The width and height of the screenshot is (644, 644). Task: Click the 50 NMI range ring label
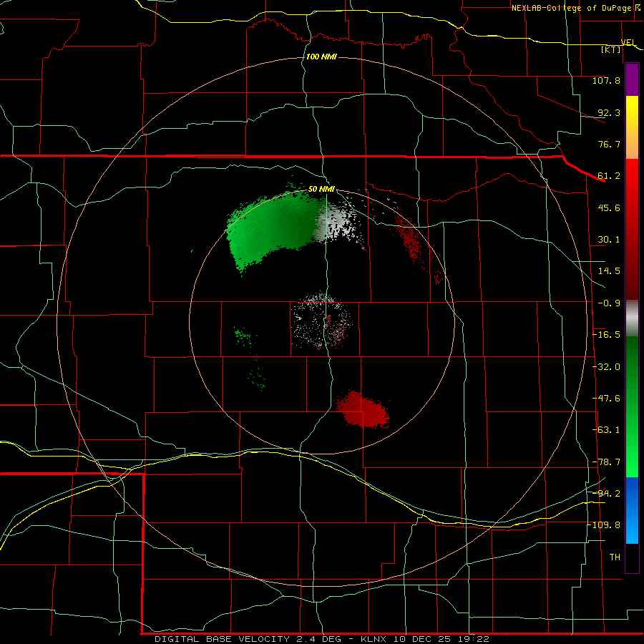coord(321,190)
